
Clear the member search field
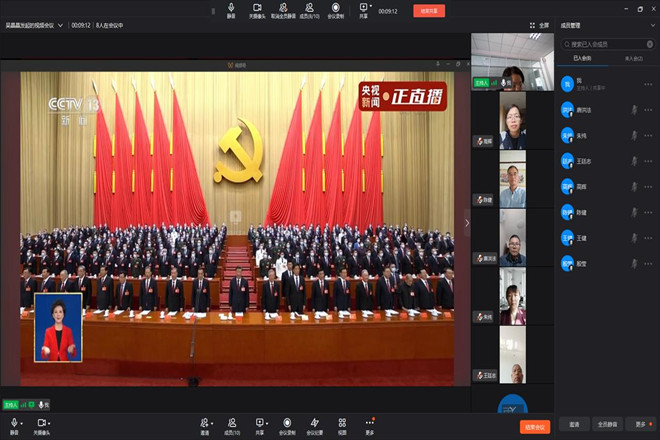(650, 44)
